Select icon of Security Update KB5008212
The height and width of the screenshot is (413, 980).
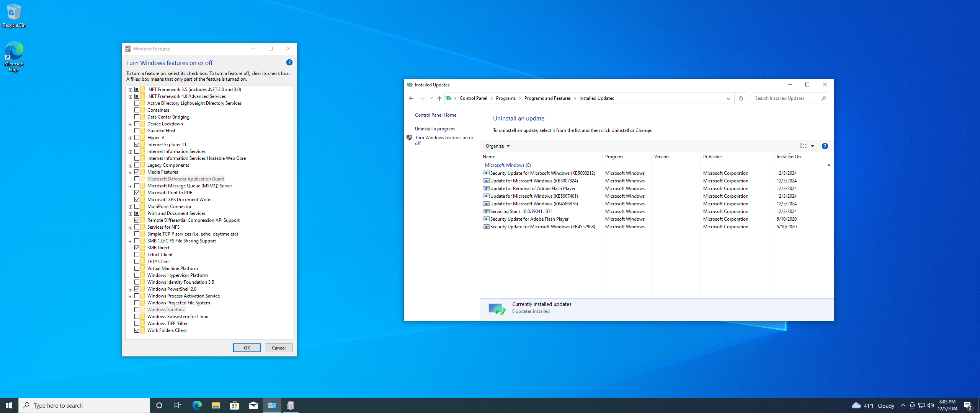click(486, 173)
